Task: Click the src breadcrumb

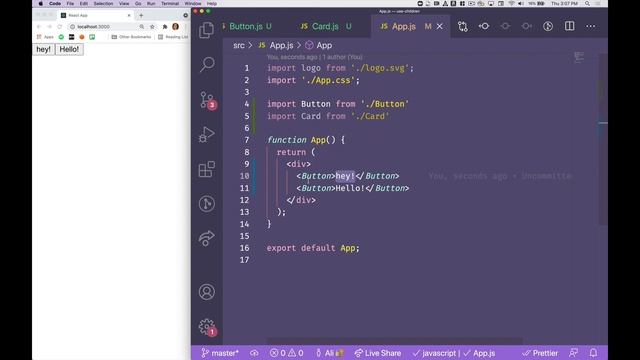Action: [239, 45]
